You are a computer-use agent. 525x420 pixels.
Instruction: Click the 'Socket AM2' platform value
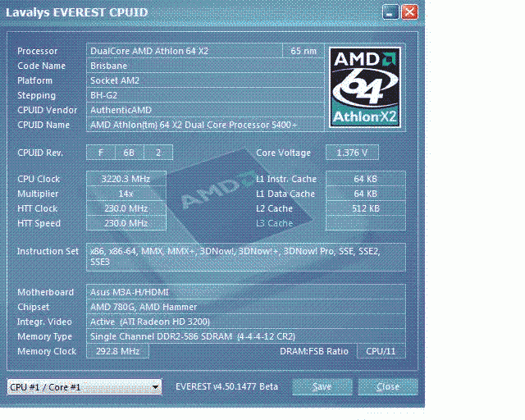pyautogui.click(x=205, y=80)
